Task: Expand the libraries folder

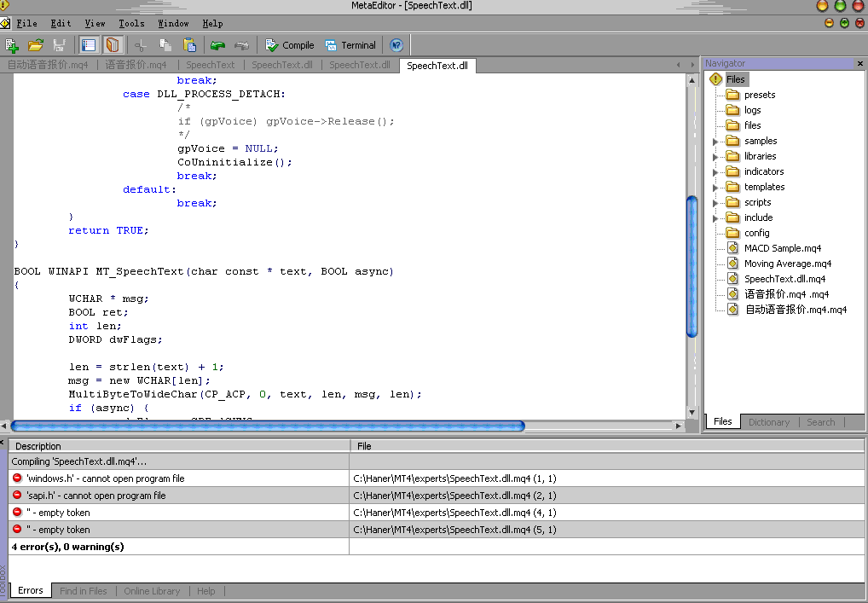Action: 715,157
